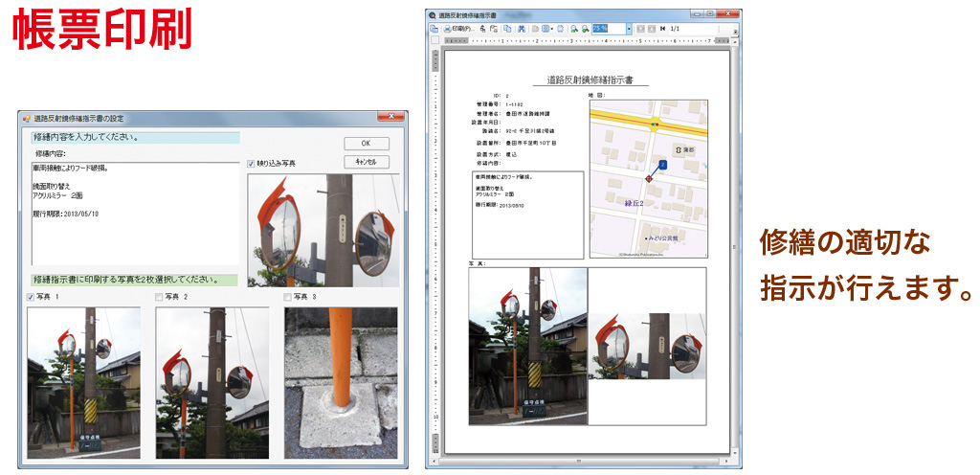Check the 写真 2 checkbox

[x=160, y=298]
